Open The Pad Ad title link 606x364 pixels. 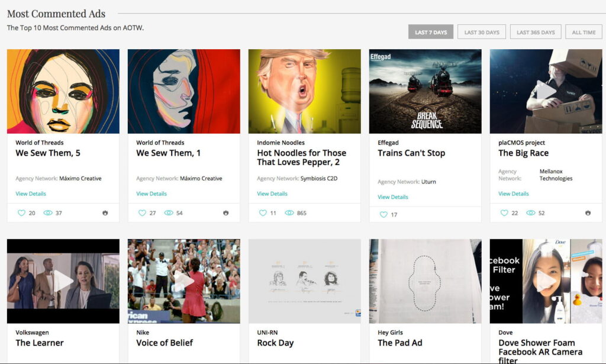click(400, 343)
